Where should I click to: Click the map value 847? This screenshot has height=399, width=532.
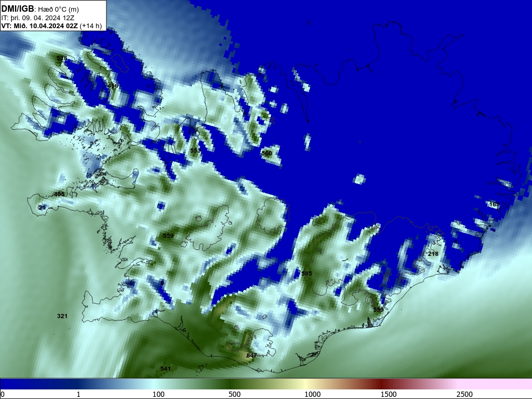pyautogui.click(x=252, y=355)
